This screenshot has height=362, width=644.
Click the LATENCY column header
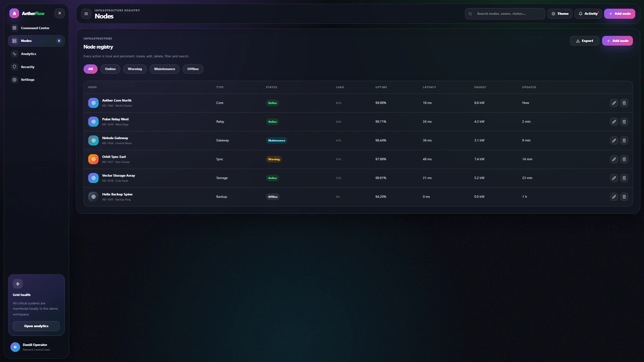429,87
